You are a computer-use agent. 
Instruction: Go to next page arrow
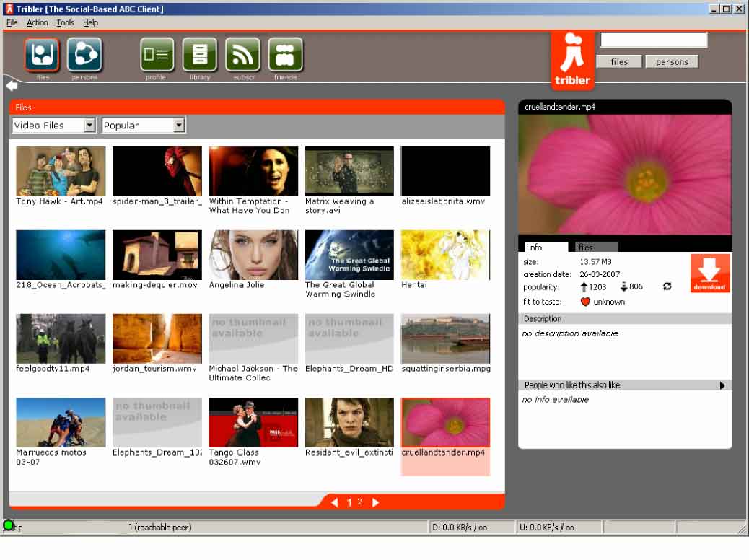coord(375,502)
